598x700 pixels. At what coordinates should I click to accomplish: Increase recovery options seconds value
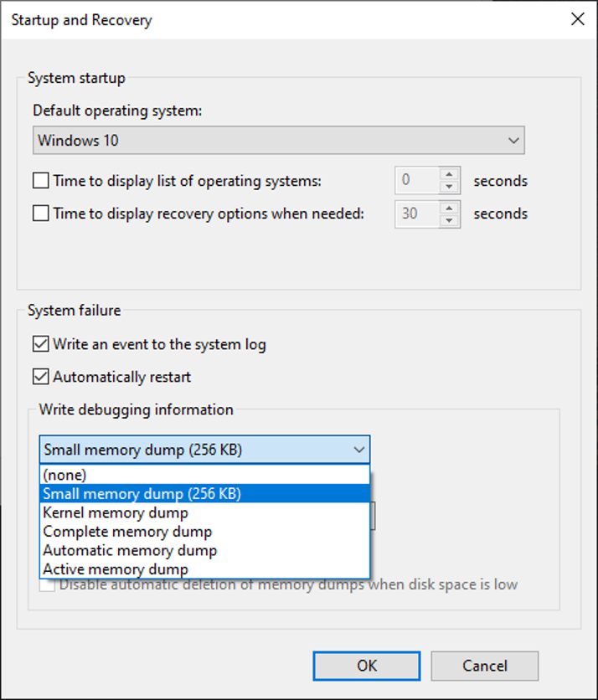(451, 208)
